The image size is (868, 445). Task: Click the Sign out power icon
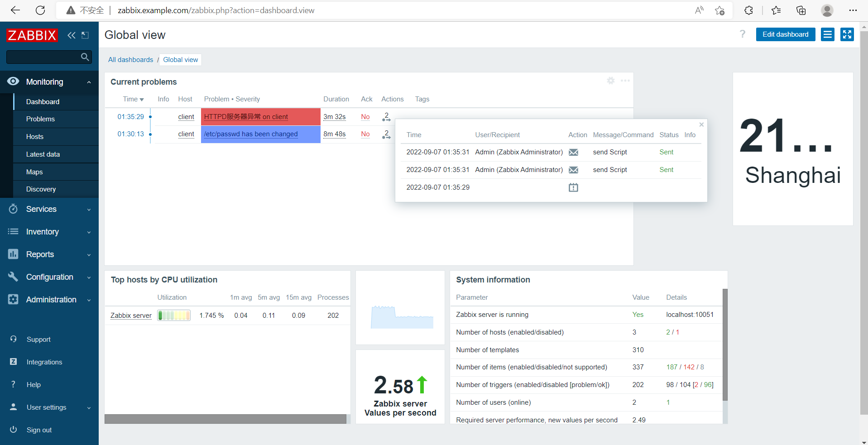pos(13,430)
